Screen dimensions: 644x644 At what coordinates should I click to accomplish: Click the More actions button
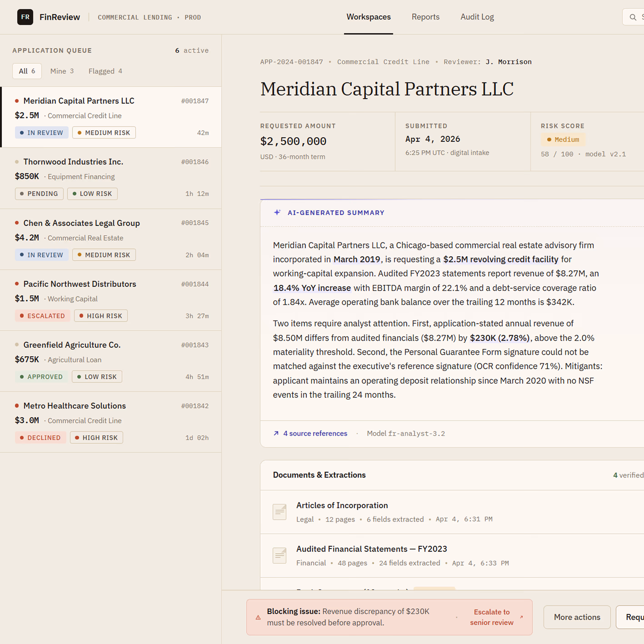(577, 617)
